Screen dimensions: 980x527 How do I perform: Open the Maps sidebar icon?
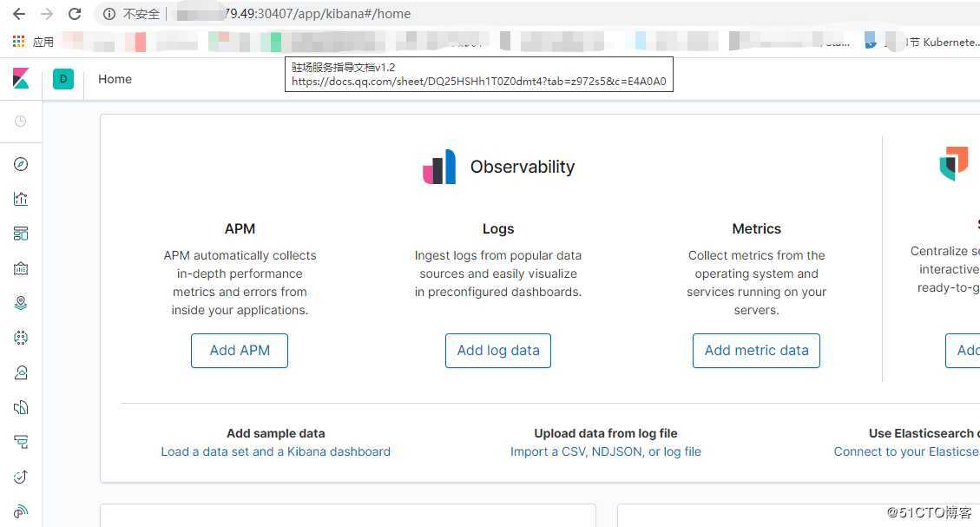21,303
